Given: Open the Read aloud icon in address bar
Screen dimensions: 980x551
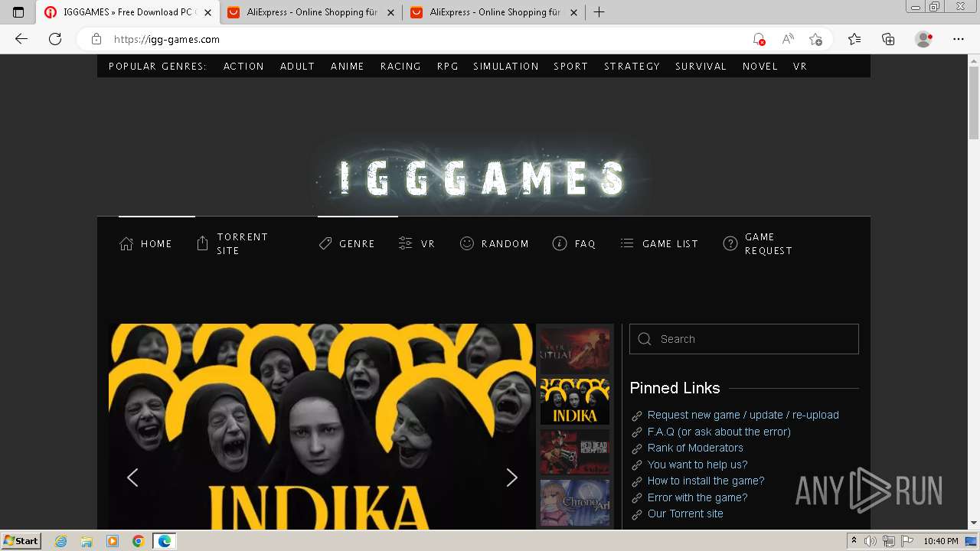Looking at the screenshot, I should coord(788,39).
